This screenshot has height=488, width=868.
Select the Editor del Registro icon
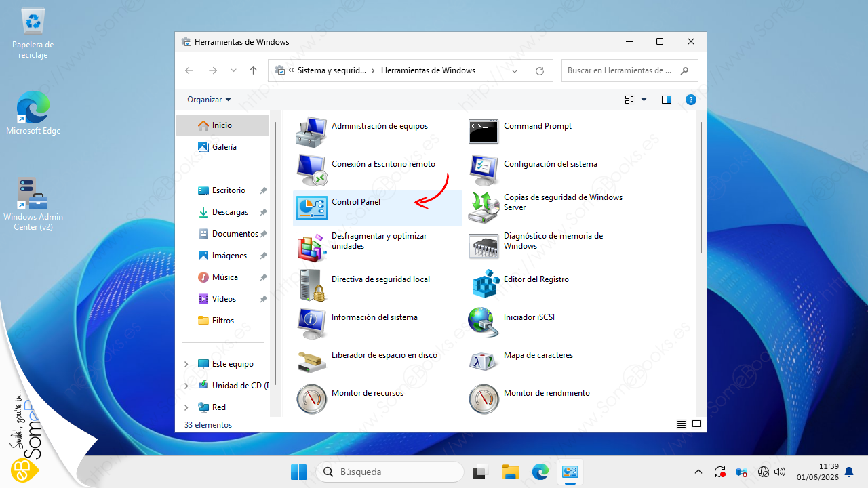click(485, 284)
